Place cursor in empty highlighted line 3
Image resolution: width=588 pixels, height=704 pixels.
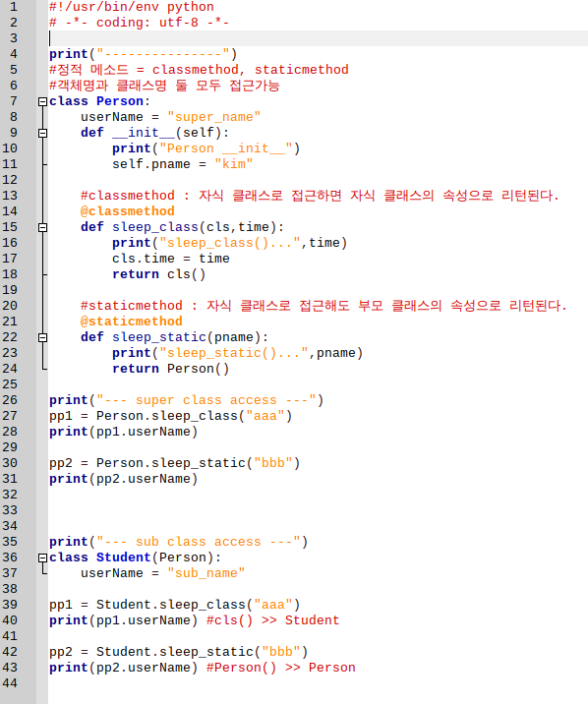[318, 38]
